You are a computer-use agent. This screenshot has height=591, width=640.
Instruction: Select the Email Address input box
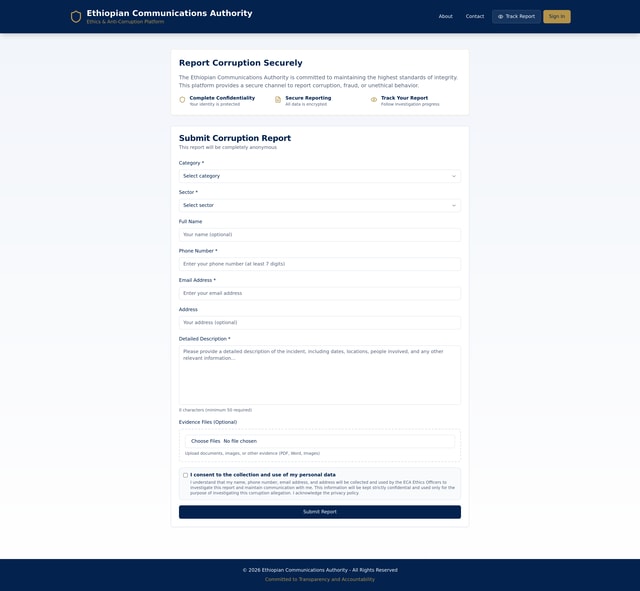pos(319,293)
